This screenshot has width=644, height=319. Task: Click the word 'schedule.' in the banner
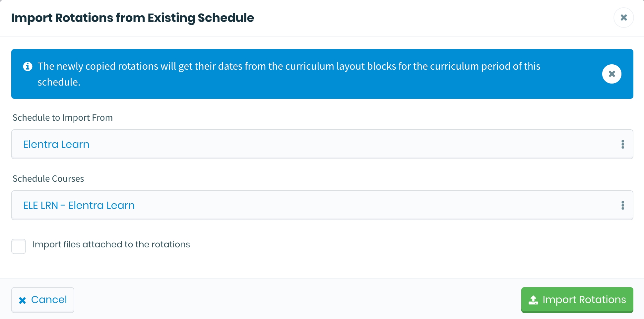tap(59, 82)
